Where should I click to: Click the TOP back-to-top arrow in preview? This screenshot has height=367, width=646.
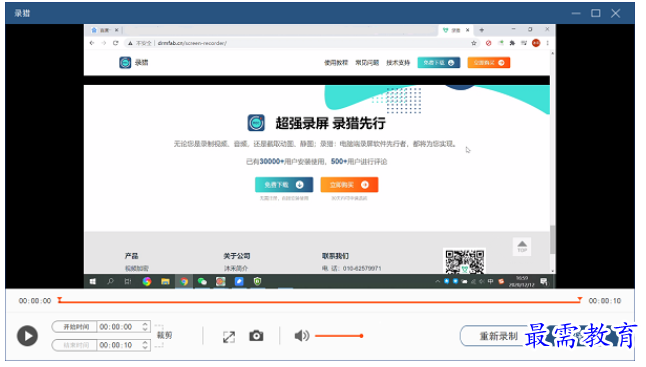522,246
